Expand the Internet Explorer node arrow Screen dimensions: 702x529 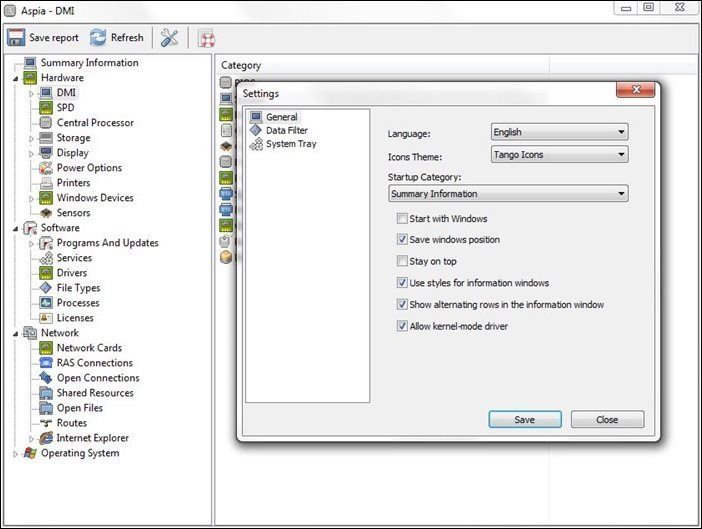31,439
